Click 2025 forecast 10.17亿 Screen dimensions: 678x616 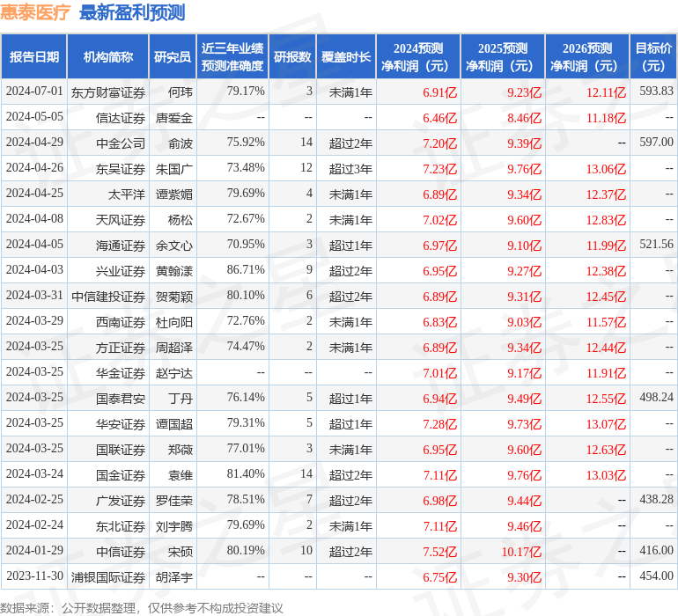tap(521, 552)
